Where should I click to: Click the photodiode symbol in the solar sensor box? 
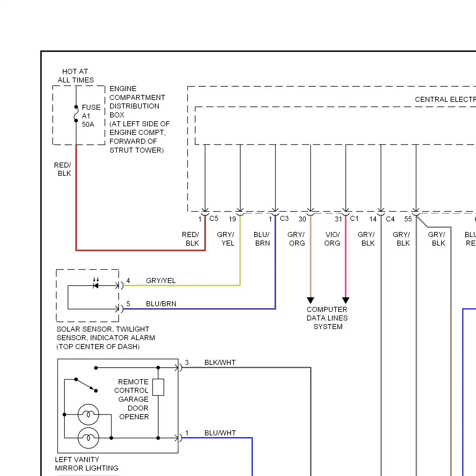(x=96, y=283)
